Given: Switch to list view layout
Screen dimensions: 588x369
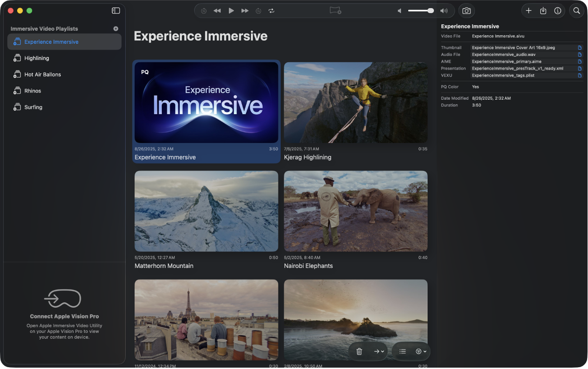Looking at the screenshot, I should click(402, 351).
